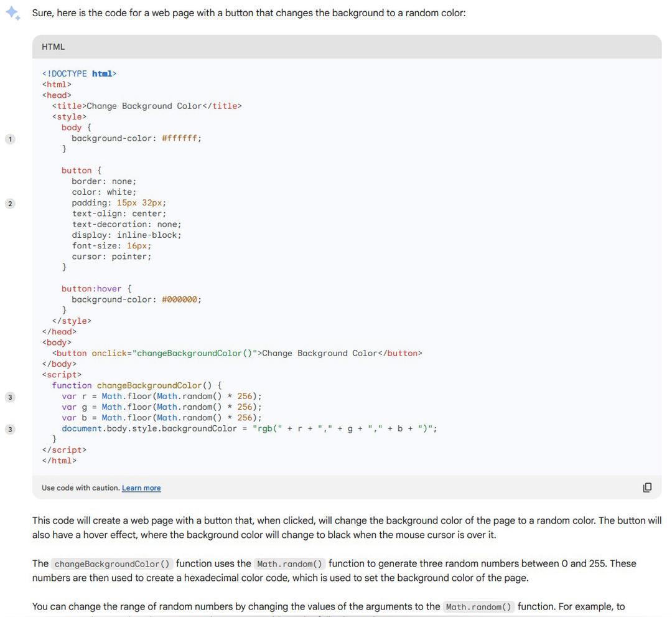Click the inline "changeBackgroundColor()" code chip in the explanation
The height and width of the screenshot is (617, 672).
(112, 564)
